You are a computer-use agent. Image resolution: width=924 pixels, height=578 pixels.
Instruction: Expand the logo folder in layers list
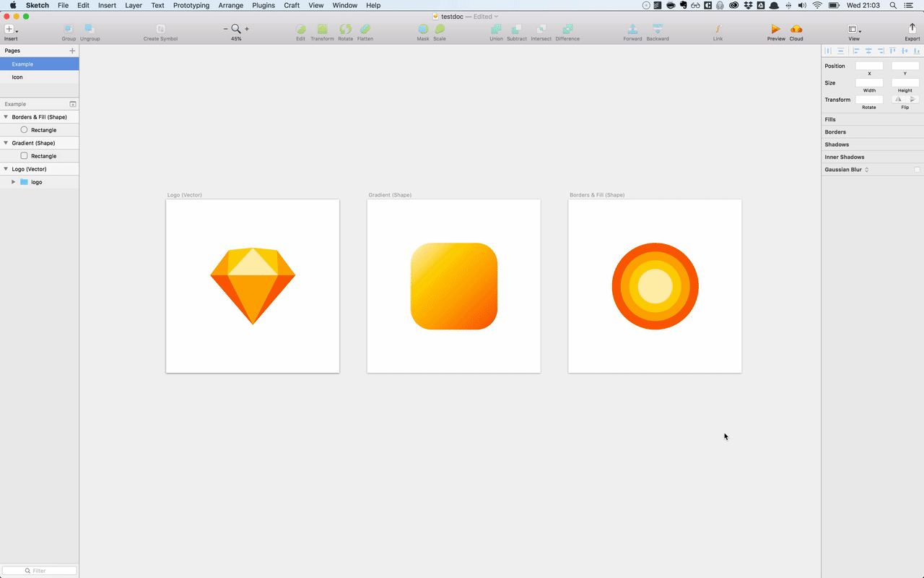[x=13, y=181]
